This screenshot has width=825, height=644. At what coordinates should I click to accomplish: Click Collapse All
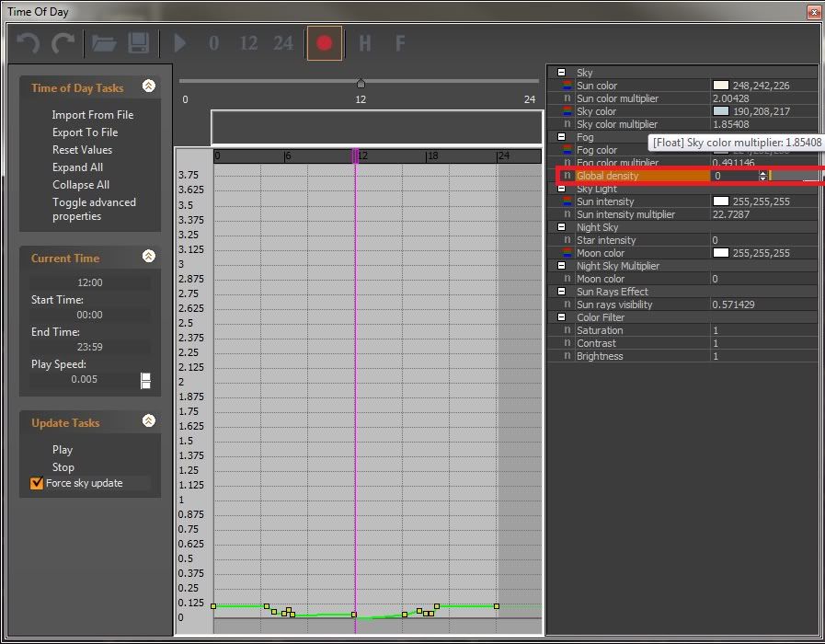pos(81,185)
